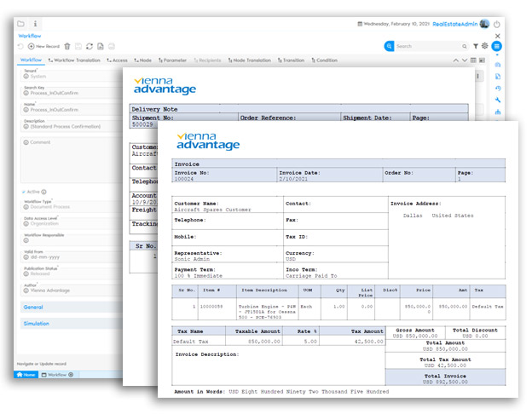Toggle the Active checkbox
Viewport: 532px width, 414px height.
click(24, 192)
